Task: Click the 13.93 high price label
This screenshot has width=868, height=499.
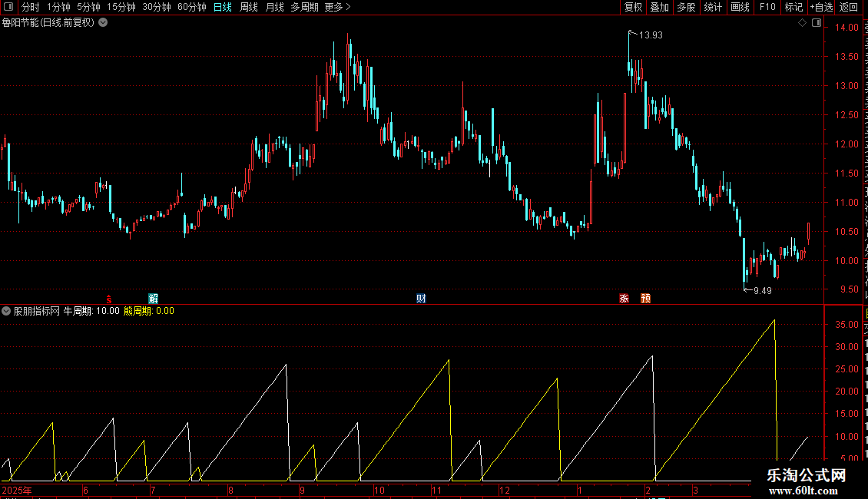Action: click(x=651, y=35)
